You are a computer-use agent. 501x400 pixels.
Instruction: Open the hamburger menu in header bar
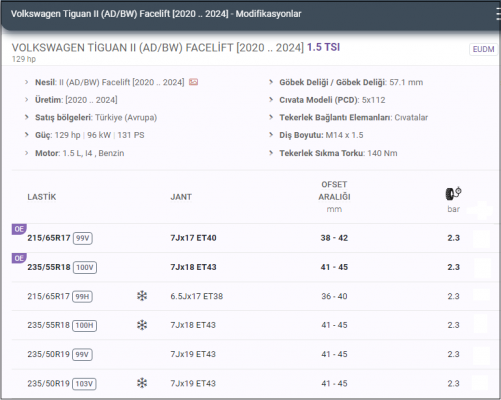tap(498, 14)
